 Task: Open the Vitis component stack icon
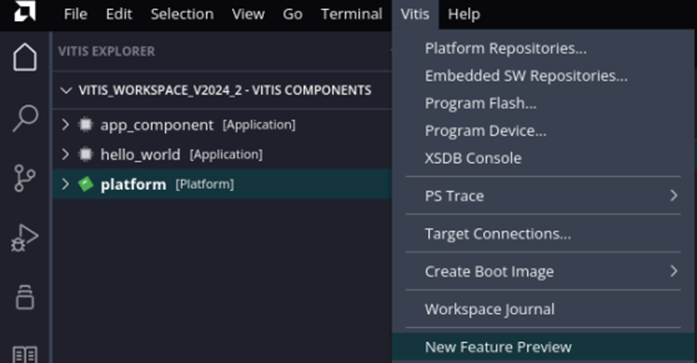(25, 297)
